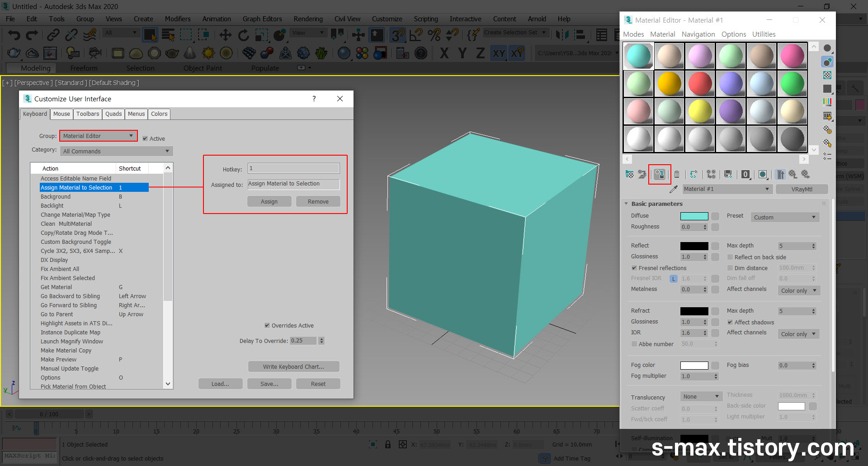Click Go Forward to Sibling icon
The image size is (868, 466).
(806, 174)
